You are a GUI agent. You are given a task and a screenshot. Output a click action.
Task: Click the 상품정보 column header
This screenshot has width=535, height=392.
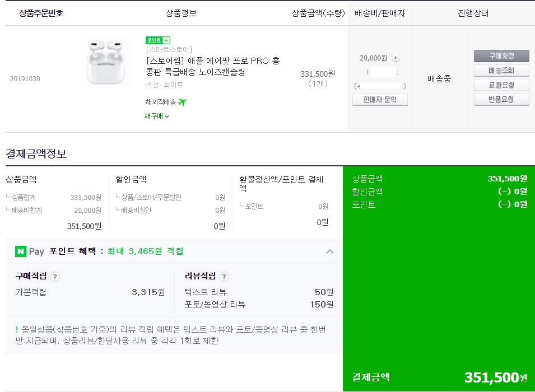(181, 13)
